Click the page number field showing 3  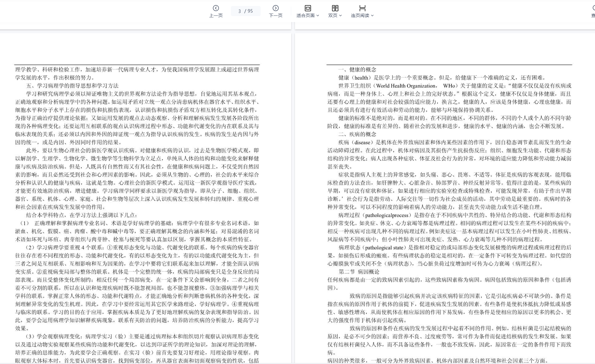coord(239,11)
